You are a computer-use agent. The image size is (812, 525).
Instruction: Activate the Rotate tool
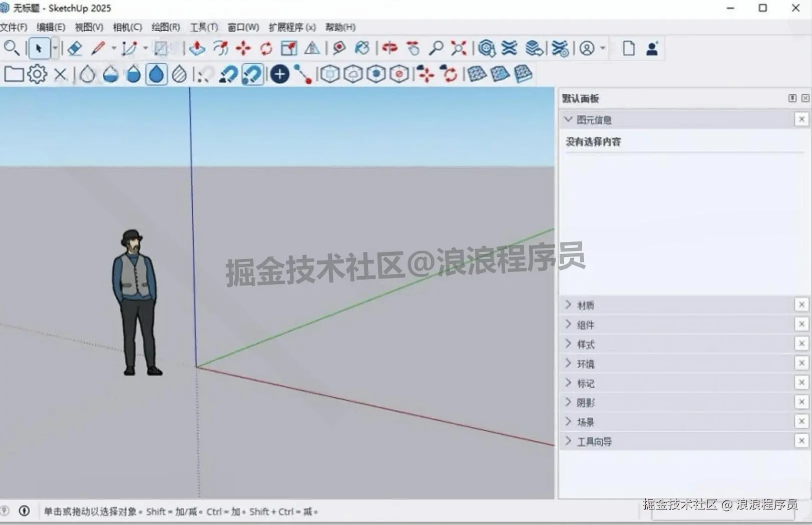(266, 49)
